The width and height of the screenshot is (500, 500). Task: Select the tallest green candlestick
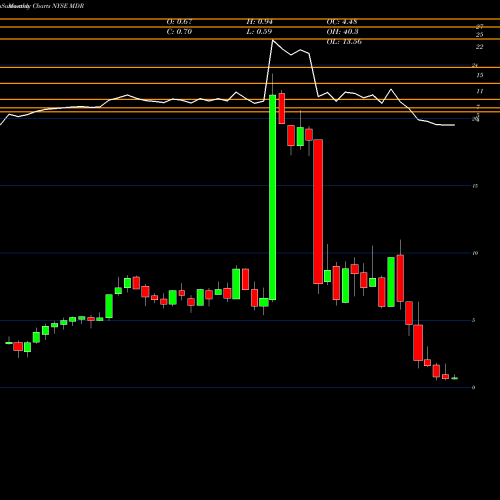(x=272, y=197)
